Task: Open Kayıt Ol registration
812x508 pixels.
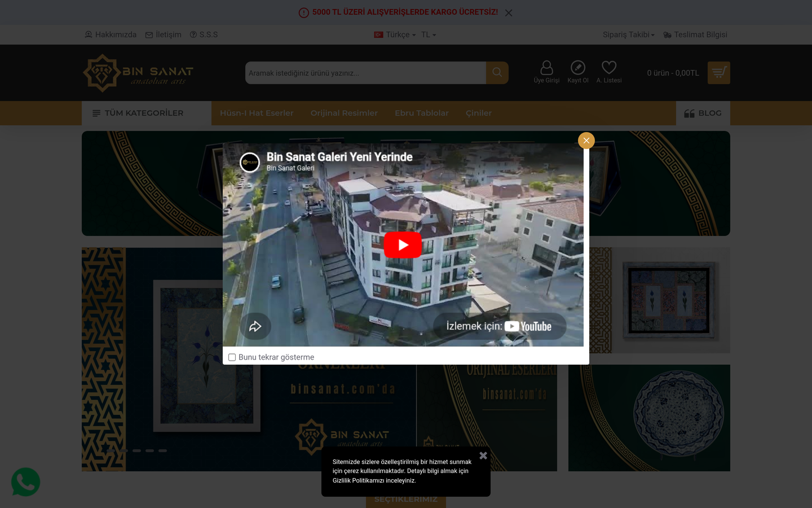Action: pos(578,72)
